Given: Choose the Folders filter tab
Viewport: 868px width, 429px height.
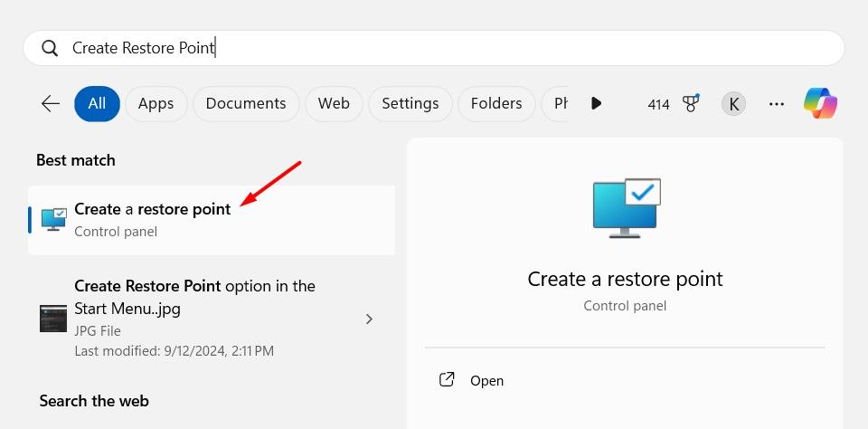Looking at the screenshot, I should point(495,103).
